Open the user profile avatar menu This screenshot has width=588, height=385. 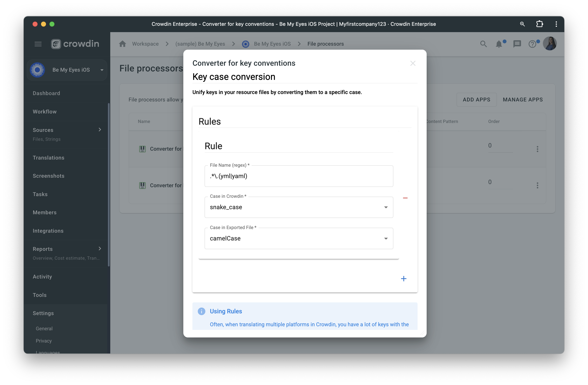point(550,44)
